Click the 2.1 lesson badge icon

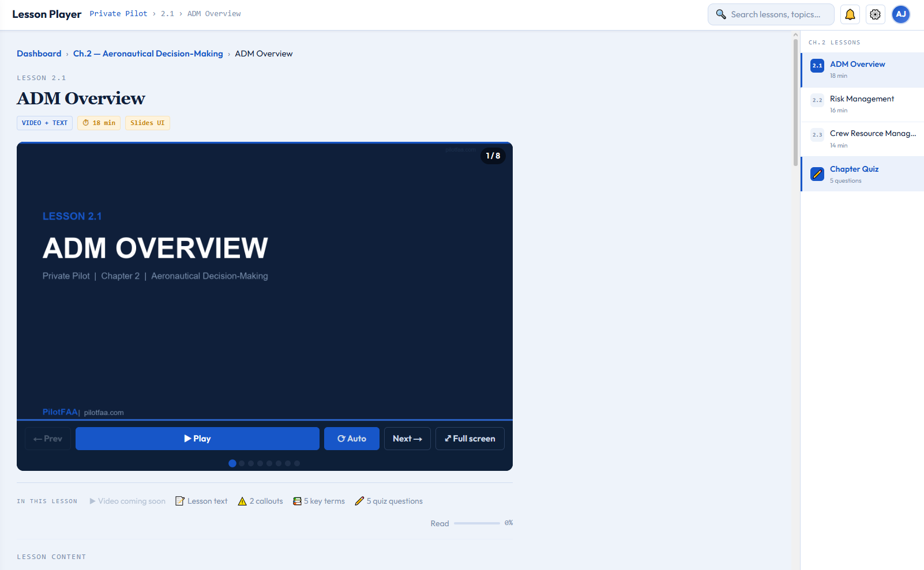tap(817, 66)
